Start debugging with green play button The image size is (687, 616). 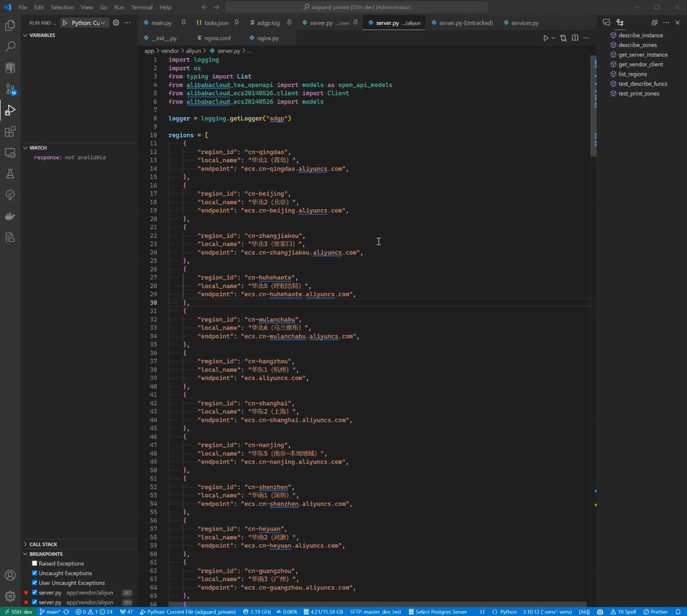[65, 23]
